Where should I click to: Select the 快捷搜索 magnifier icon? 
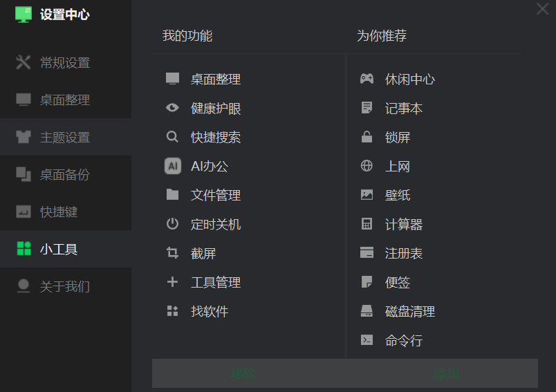point(172,137)
